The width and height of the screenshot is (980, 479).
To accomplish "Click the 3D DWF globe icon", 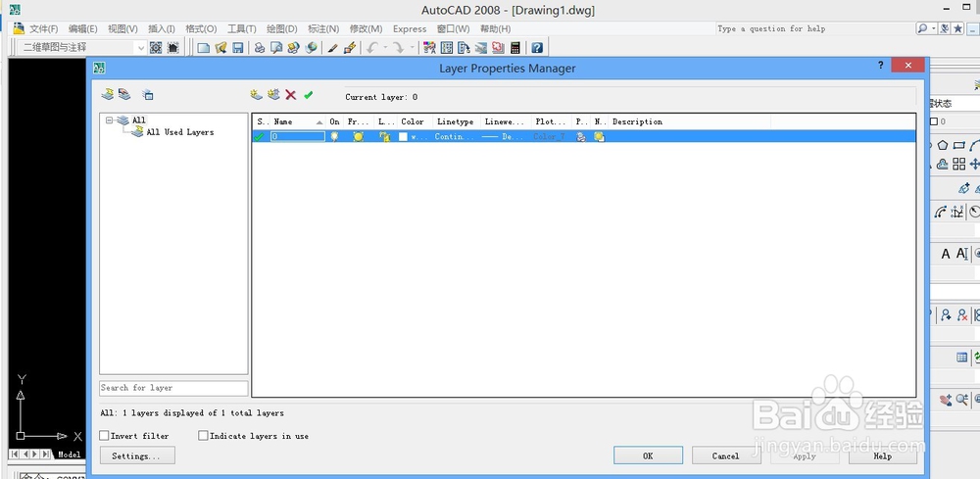I will [312, 47].
